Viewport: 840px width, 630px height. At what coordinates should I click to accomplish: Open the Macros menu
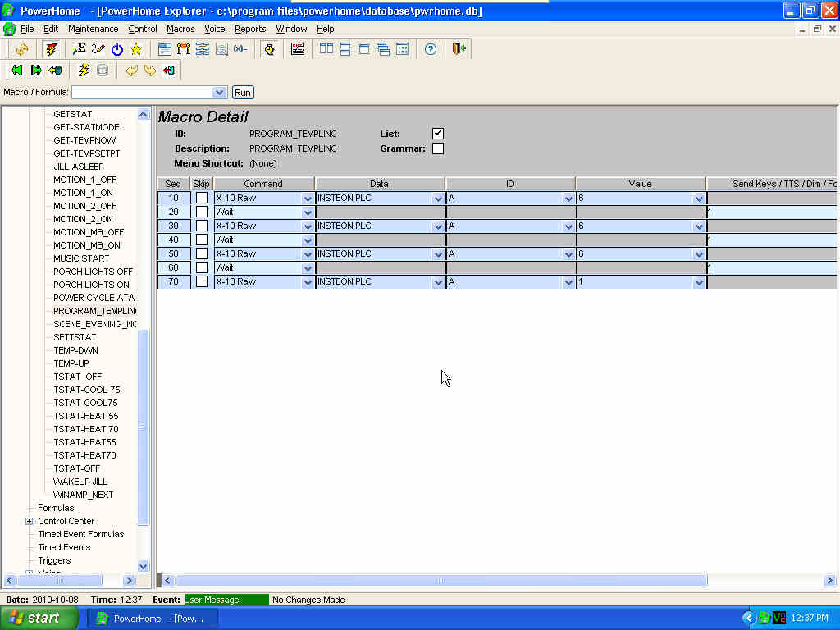point(180,29)
